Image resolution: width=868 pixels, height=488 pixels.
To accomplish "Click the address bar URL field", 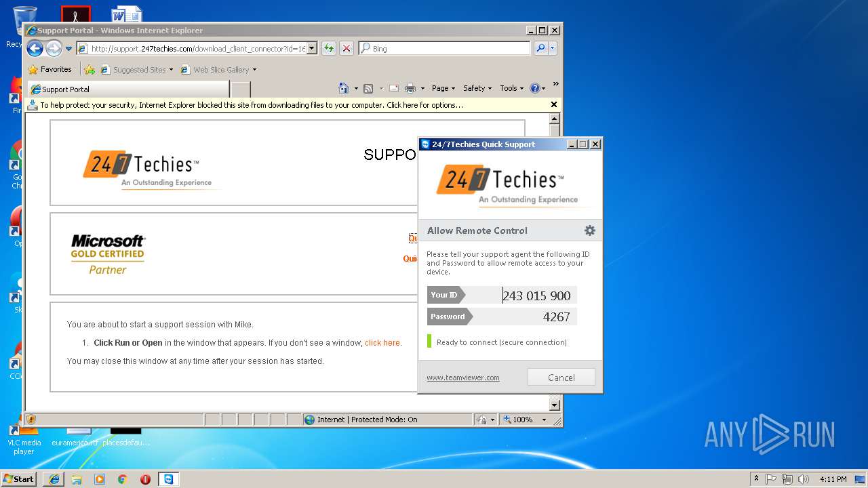I will tap(192, 49).
